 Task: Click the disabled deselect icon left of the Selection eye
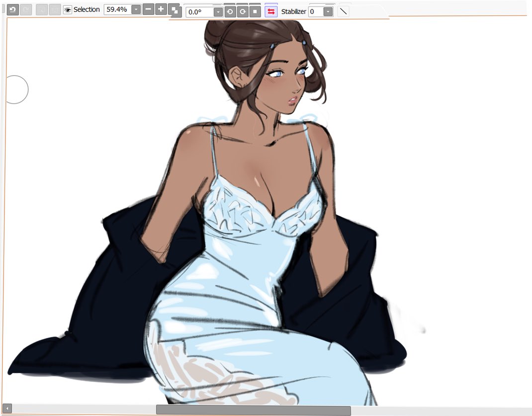pyautogui.click(x=42, y=9)
